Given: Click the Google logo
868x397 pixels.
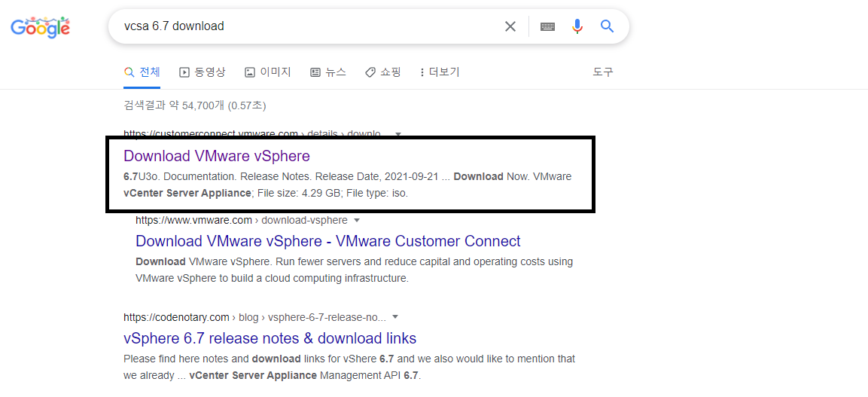Looking at the screenshot, I should [41, 28].
